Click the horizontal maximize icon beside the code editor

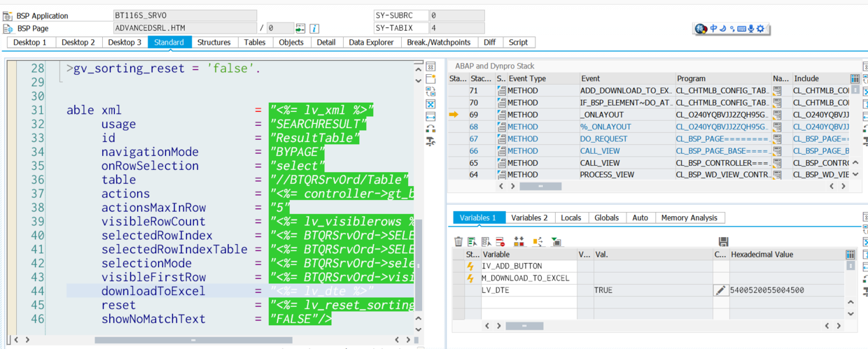coord(430,117)
